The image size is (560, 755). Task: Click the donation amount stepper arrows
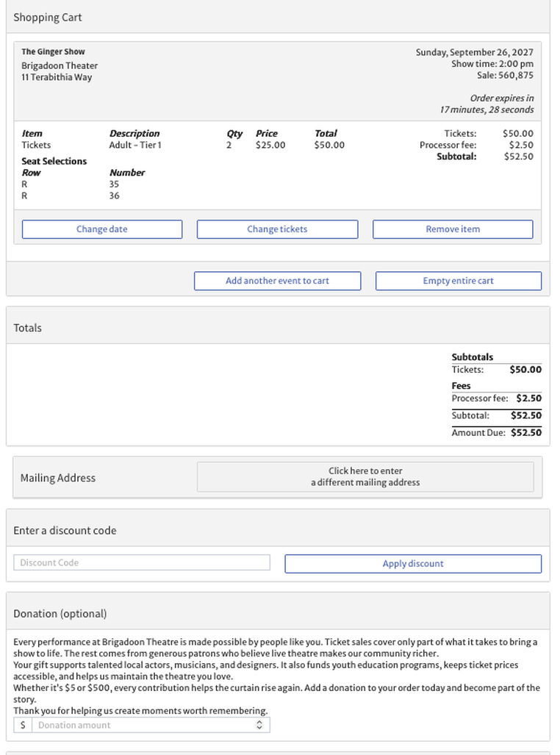pyautogui.click(x=259, y=725)
